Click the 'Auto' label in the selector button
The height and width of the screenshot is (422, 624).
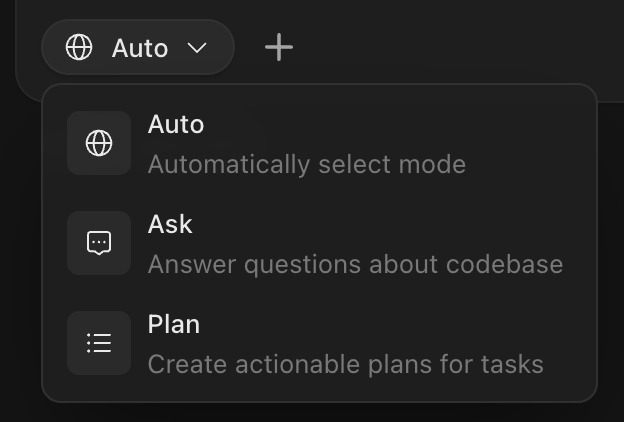[x=140, y=48]
